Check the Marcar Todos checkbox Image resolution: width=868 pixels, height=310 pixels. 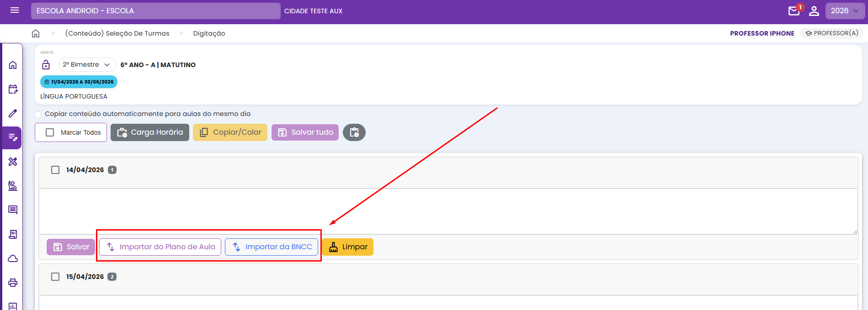(50, 132)
